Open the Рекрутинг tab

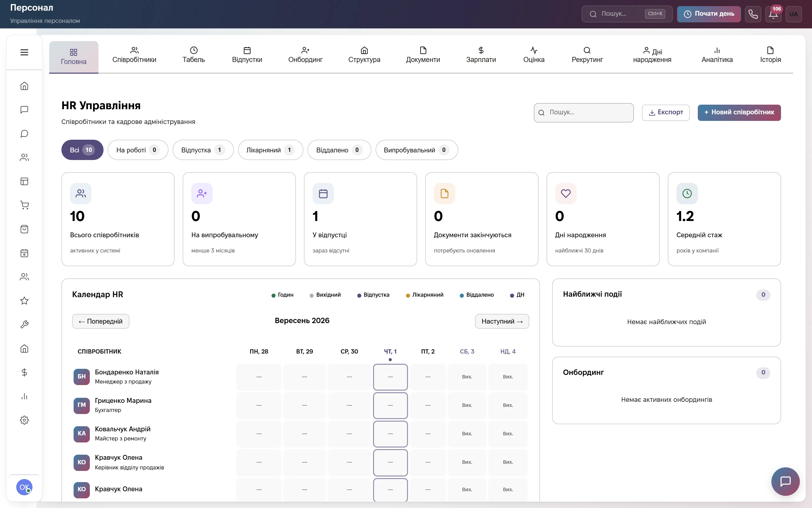point(587,55)
